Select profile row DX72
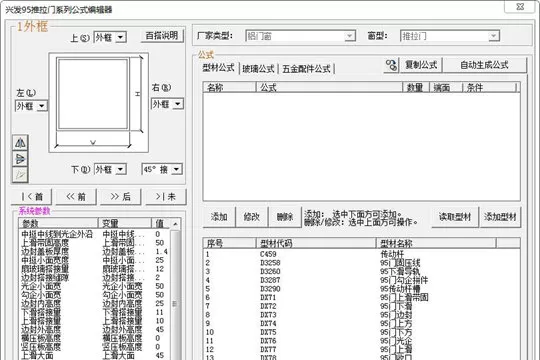Viewport: 540px width, 360px height. (x=361, y=306)
